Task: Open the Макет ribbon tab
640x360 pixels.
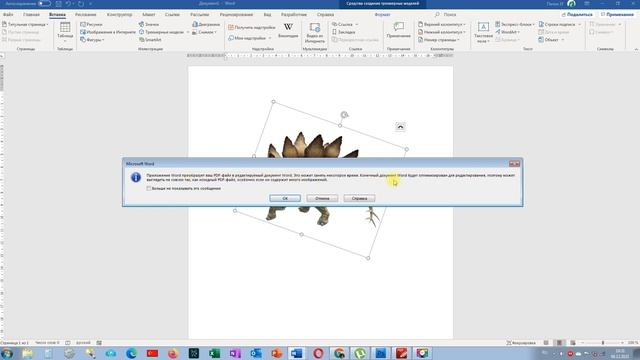Action: click(x=149, y=15)
